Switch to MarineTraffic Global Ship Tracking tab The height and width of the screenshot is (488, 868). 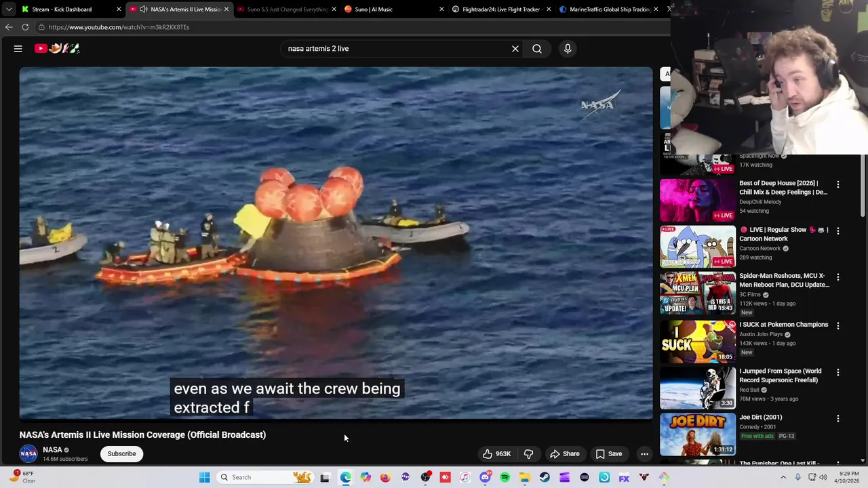coord(610,9)
